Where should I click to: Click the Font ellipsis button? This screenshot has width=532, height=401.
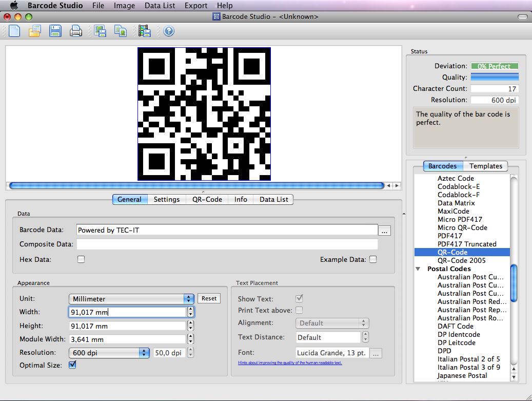pyautogui.click(x=376, y=353)
